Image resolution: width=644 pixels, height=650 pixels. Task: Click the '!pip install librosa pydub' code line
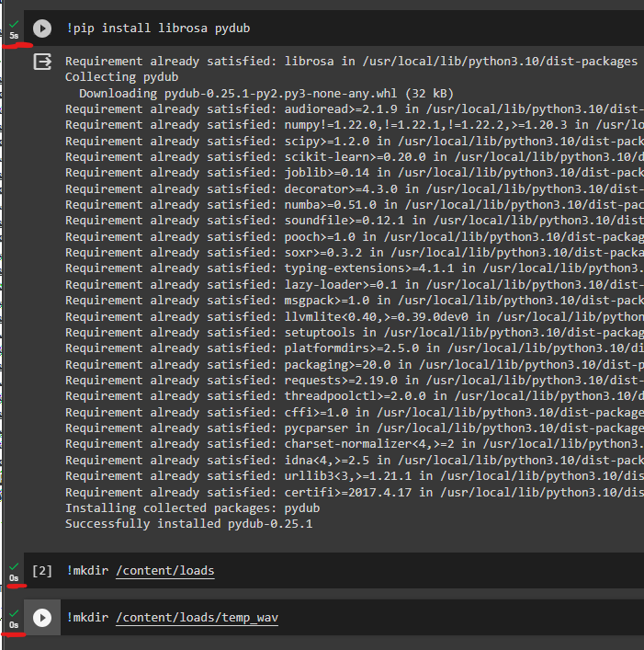[158, 29]
